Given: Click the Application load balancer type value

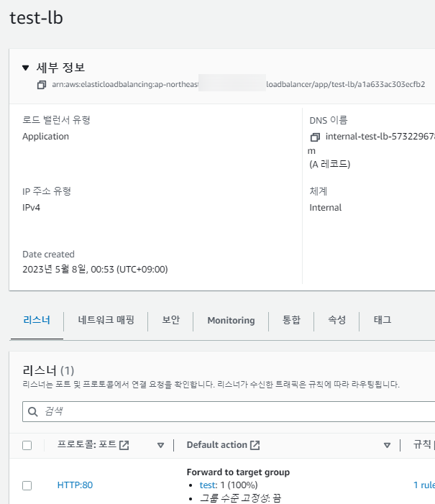Looking at the screenshot, I should pos(45,137).
